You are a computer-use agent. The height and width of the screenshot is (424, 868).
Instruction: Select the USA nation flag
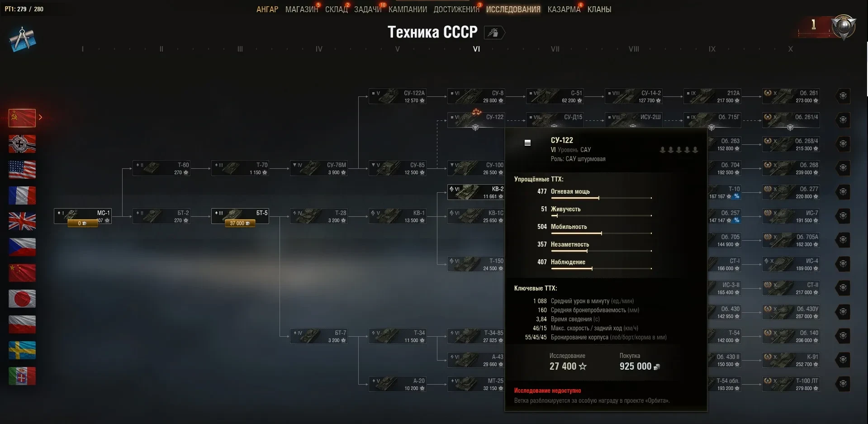pos(22,170)
